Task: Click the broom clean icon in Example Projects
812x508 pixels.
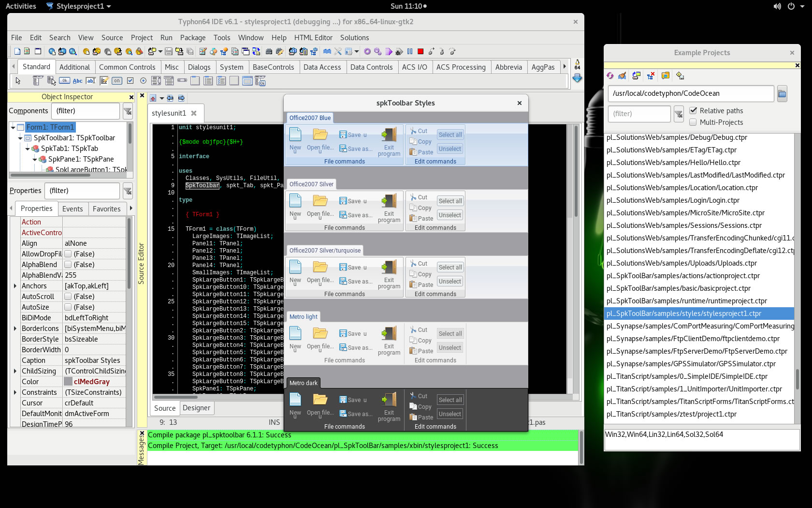Action: point(622,75)
